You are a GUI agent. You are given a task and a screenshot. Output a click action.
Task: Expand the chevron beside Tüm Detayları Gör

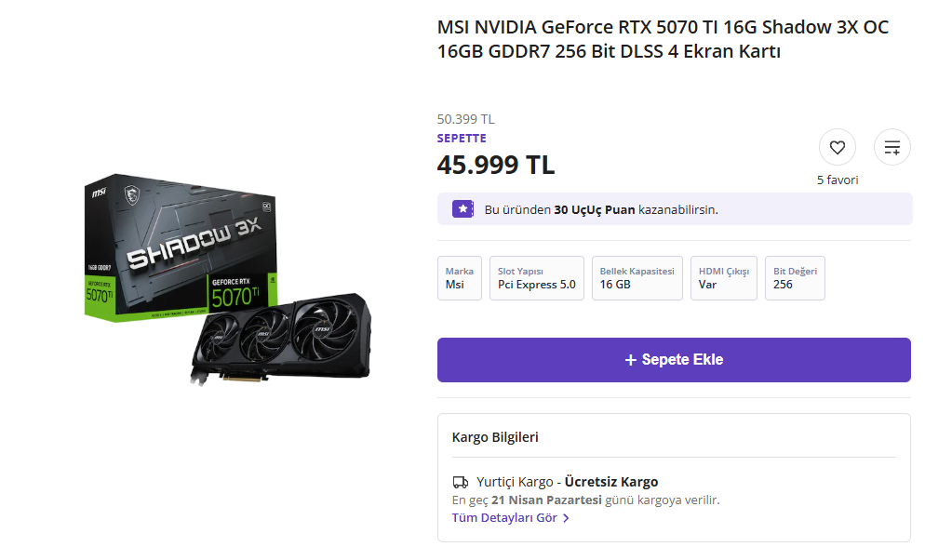(566, 518)
